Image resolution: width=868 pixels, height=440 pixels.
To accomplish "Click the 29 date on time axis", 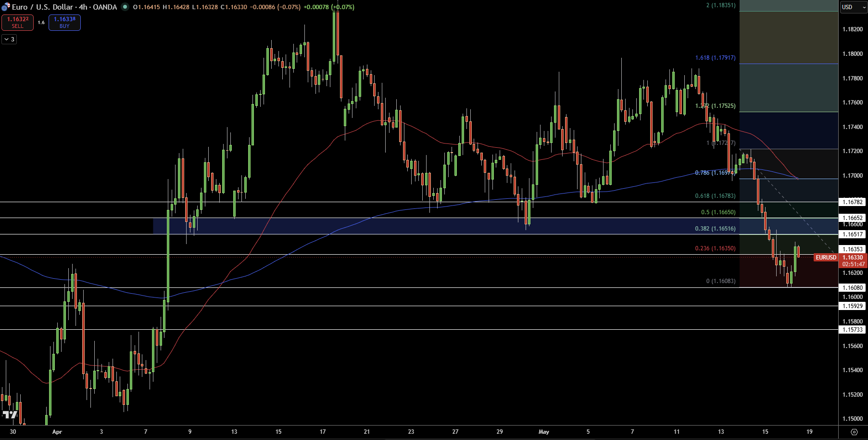I will click(500, 432).
